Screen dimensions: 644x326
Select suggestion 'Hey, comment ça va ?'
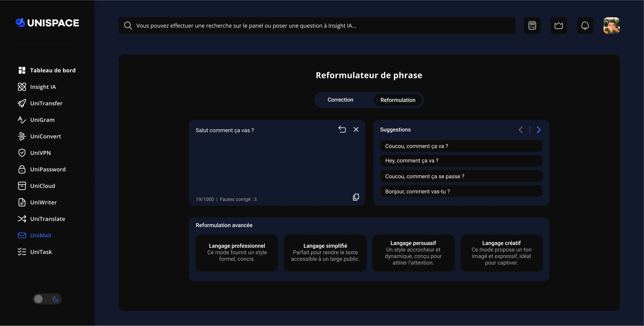click(461, 161)
